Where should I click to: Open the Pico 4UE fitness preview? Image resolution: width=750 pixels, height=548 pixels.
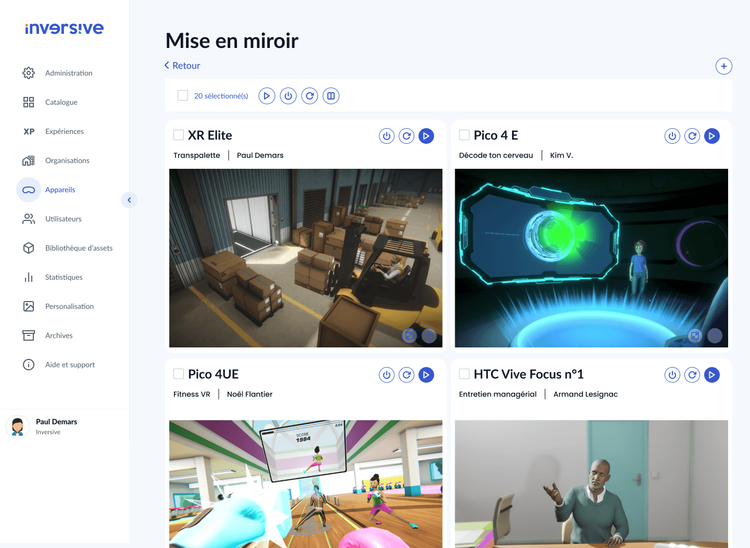tap(306, 484)
